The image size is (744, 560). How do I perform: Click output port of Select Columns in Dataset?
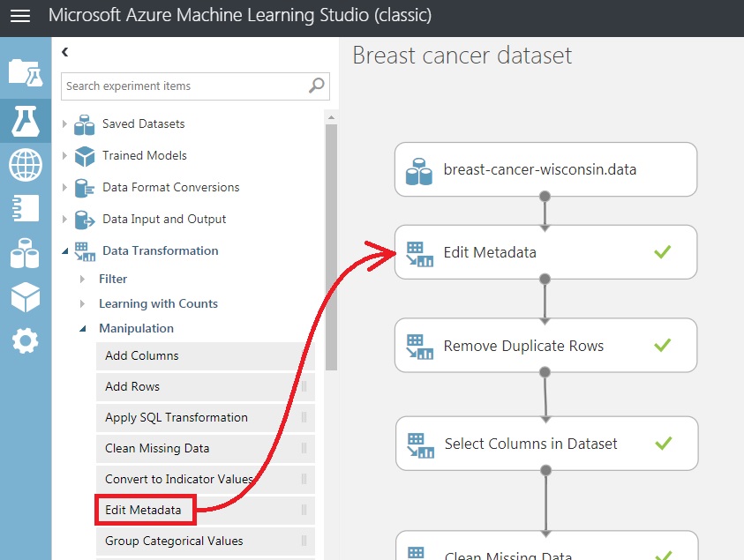[x=545, y=470]
